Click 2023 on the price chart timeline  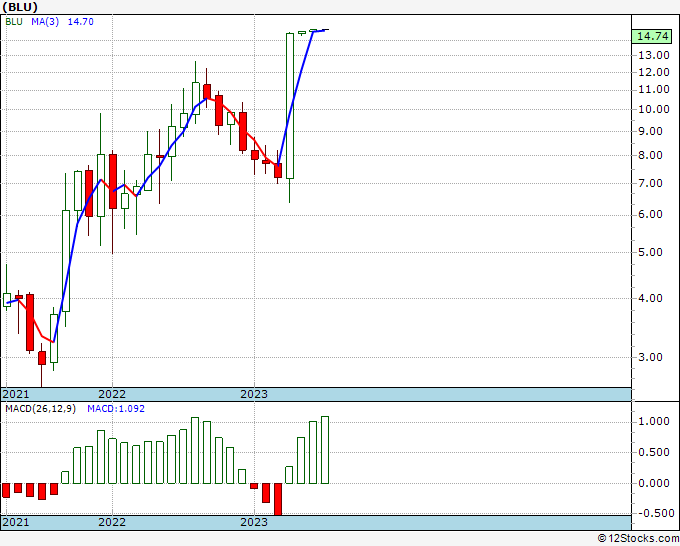point(254,394)
